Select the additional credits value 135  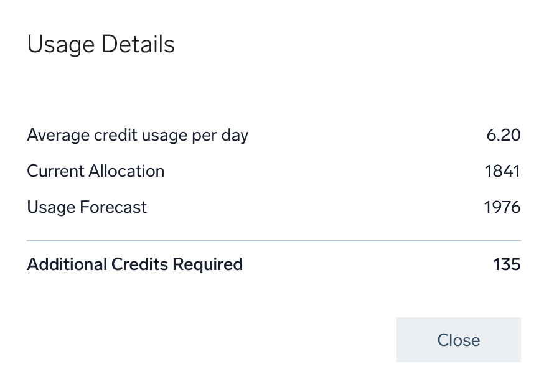click(x=506, y=264)
